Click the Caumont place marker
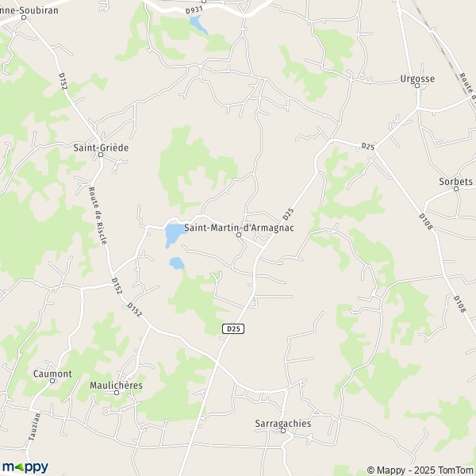The width and height of the screenshot is (476, 476). click(x=52, y=381)
